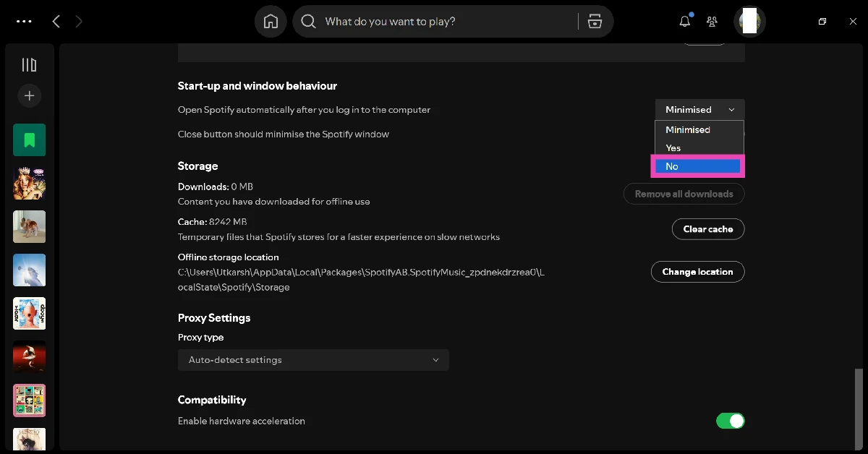The image size is (868, 454).
Task: Expand the Auto-detect settings proxy dropdown
Action: point(313,360)
